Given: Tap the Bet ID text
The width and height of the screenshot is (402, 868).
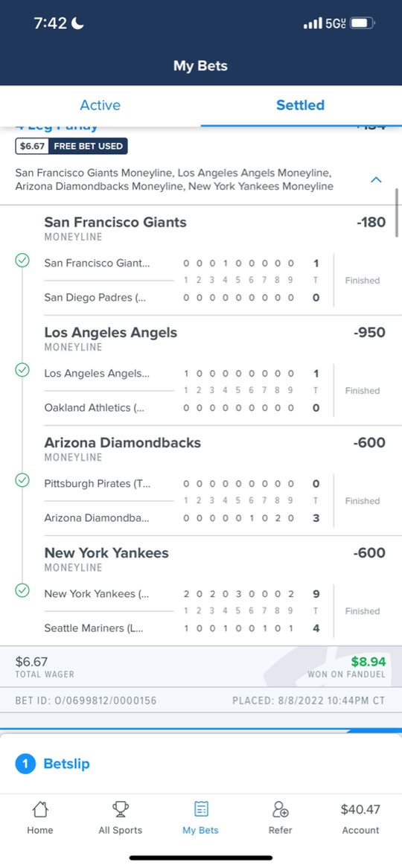Looking at the screenshot, I should pyautogui.click(x=86, y=701).
